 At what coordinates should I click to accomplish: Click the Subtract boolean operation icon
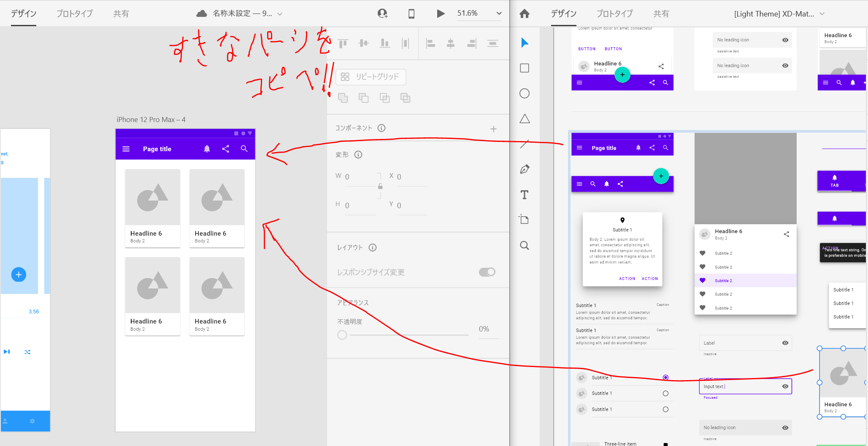364,98
